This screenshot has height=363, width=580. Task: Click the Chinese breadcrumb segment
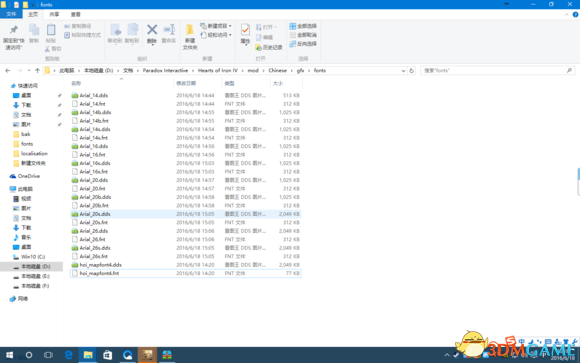(x=277, y=70)
